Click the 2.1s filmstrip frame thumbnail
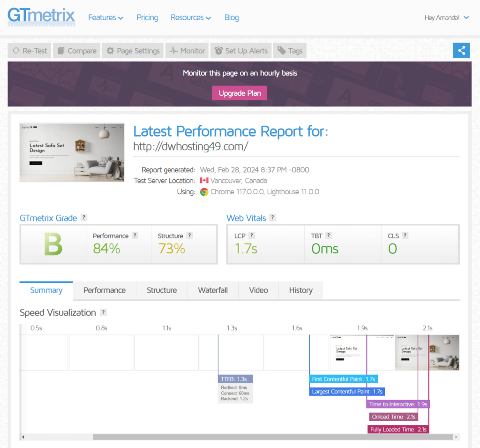 [427, 353]
